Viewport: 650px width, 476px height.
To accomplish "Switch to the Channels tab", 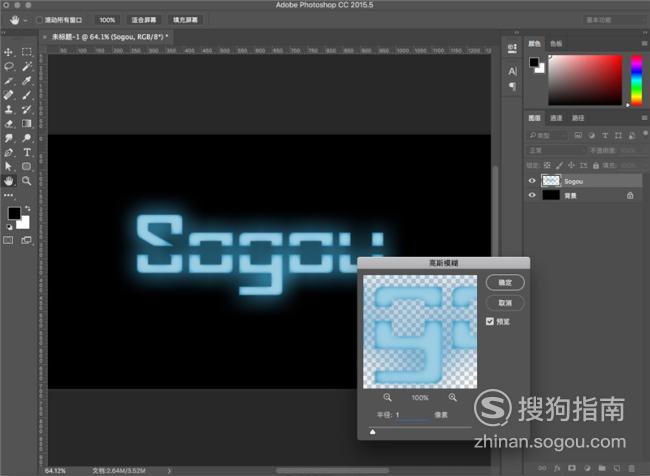I will tap(556, 118).
